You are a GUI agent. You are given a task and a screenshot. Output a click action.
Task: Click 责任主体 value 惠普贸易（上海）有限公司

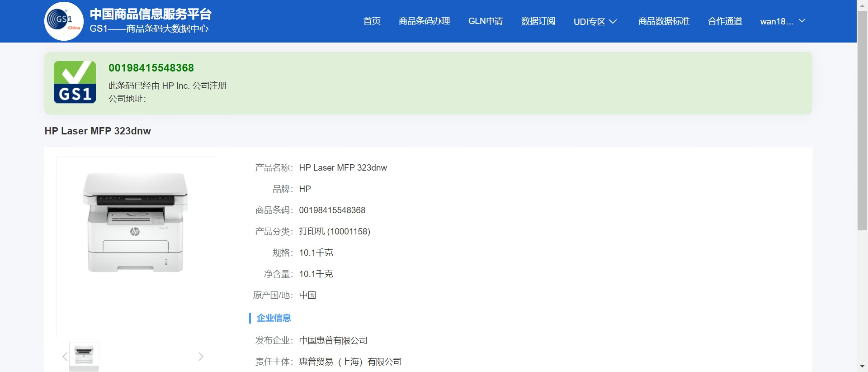(350, 362)
